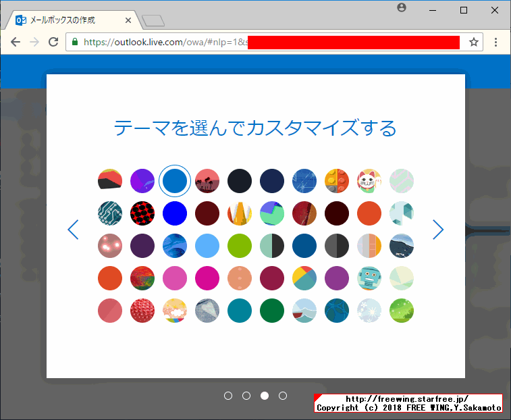Choose the lucky cat theme
This screenshot has width=511, height=420.
(x=369, y=181)
